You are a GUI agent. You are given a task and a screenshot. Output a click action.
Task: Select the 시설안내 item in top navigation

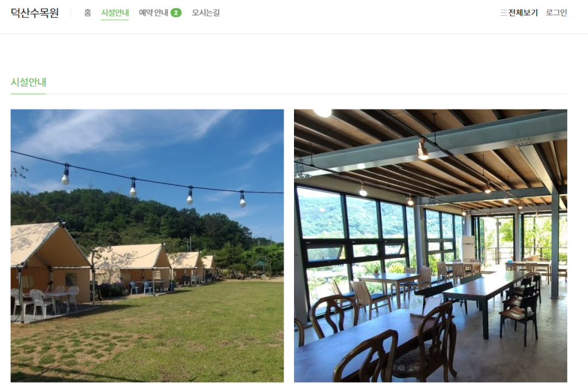[115, 13]
